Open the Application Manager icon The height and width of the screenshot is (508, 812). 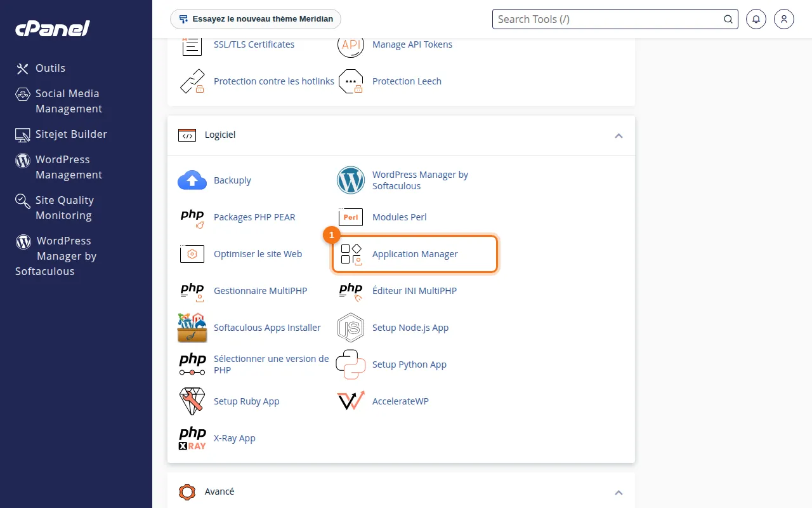pos(351,254)
